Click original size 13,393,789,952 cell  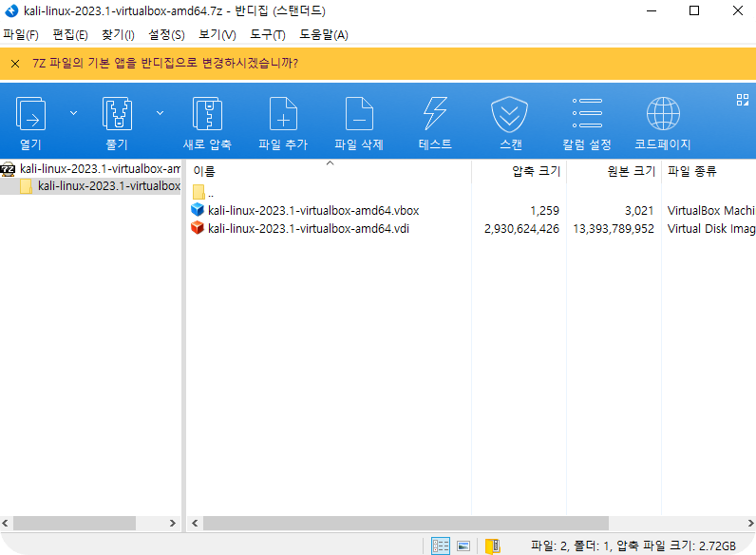point(614,229)
